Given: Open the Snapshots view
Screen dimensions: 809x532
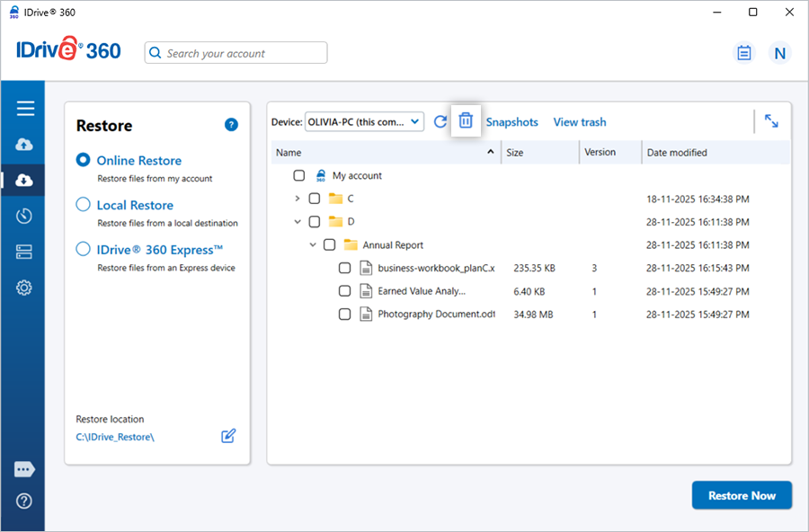Looking at the screenshot, I should tap(511, 122).
